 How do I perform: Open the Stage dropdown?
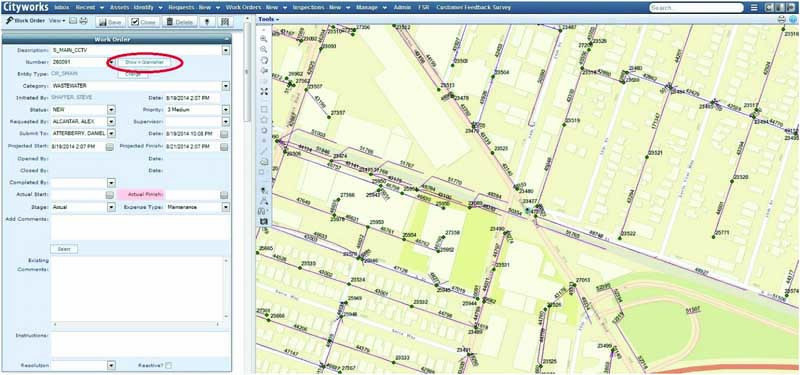click(x=111, y=207)
